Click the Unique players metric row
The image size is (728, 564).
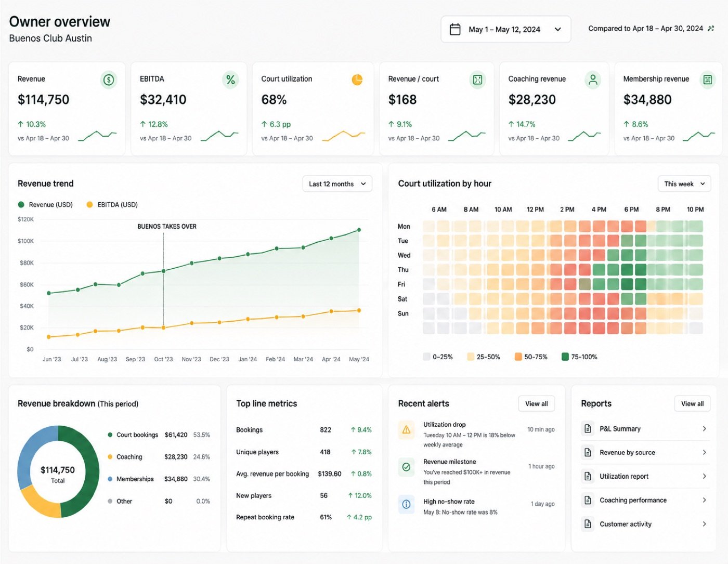point(304,452)
